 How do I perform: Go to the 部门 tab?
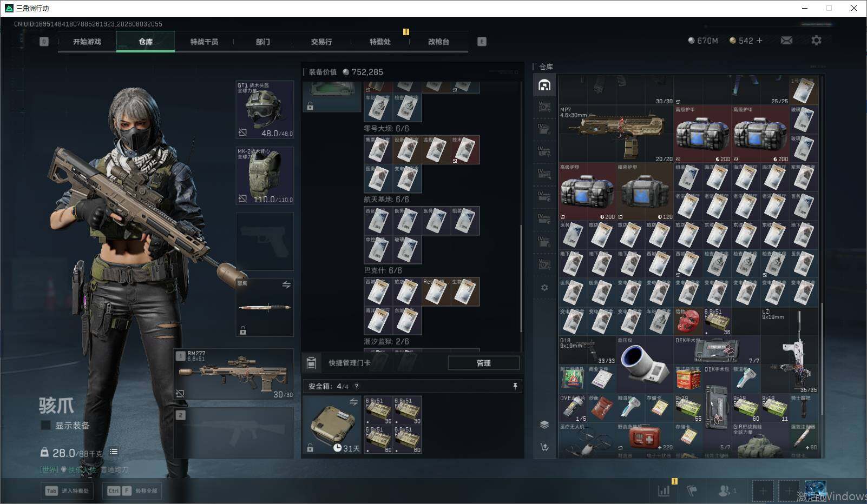(263, 42)
